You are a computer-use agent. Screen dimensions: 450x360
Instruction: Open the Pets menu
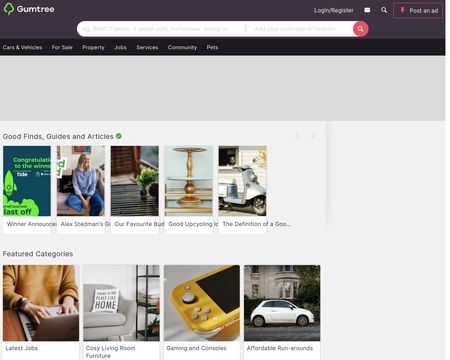coord(212,47)
